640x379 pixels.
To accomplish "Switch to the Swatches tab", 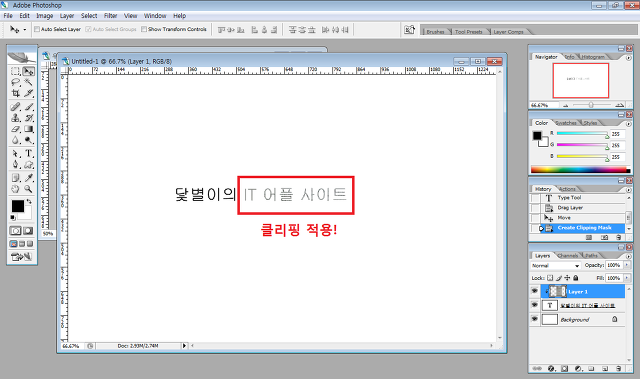I will (x=566, y=123).
